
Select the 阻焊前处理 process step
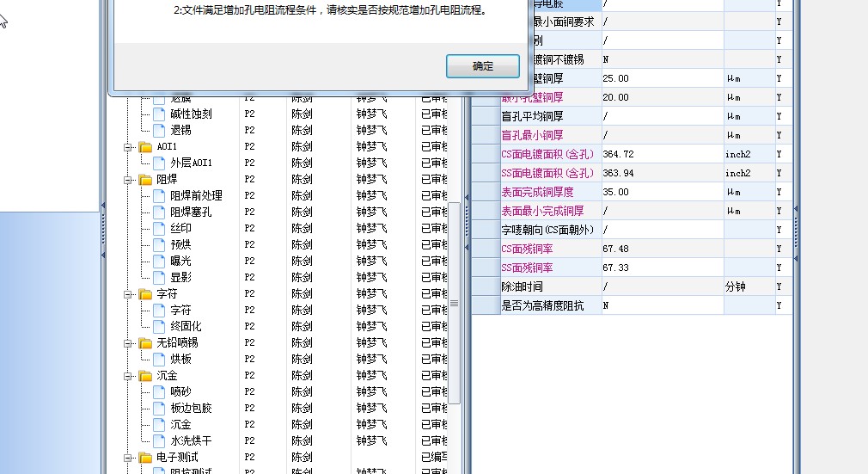(x=196, y=195)
